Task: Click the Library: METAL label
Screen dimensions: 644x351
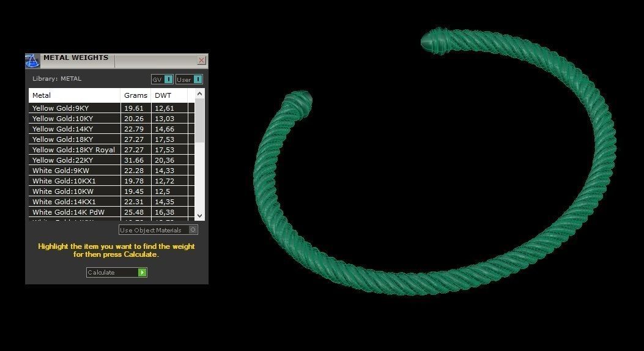Action: click(x=57, y=78)
